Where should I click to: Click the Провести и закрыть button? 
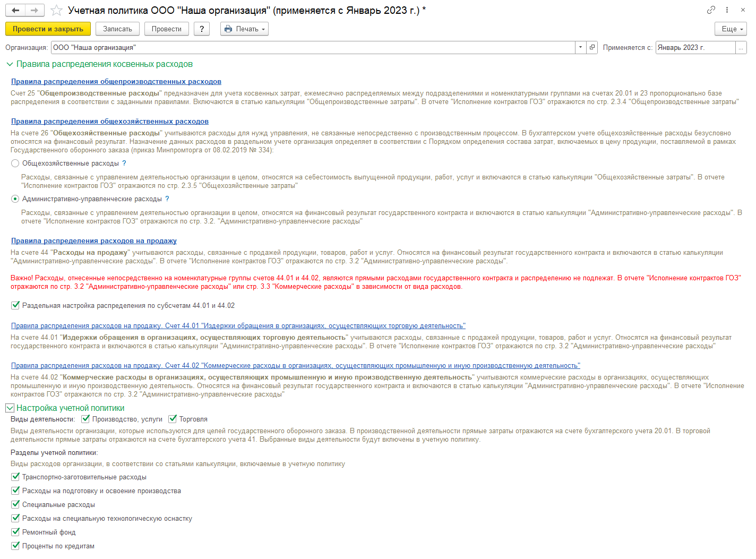(x=48, y=29)
